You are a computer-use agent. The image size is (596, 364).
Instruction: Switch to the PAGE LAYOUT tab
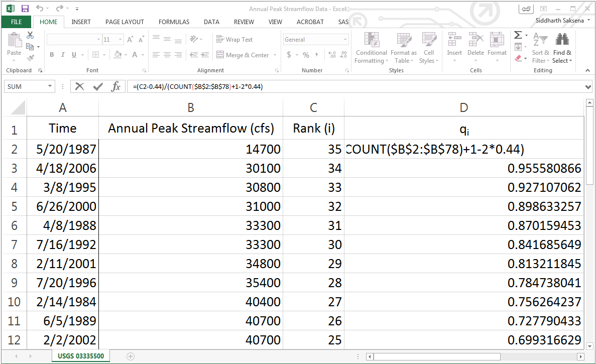point(125,22)
